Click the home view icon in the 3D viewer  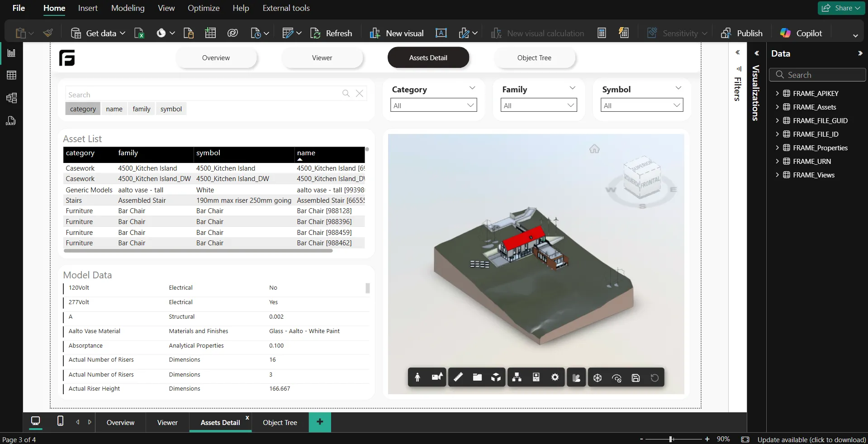click(594, 149)
